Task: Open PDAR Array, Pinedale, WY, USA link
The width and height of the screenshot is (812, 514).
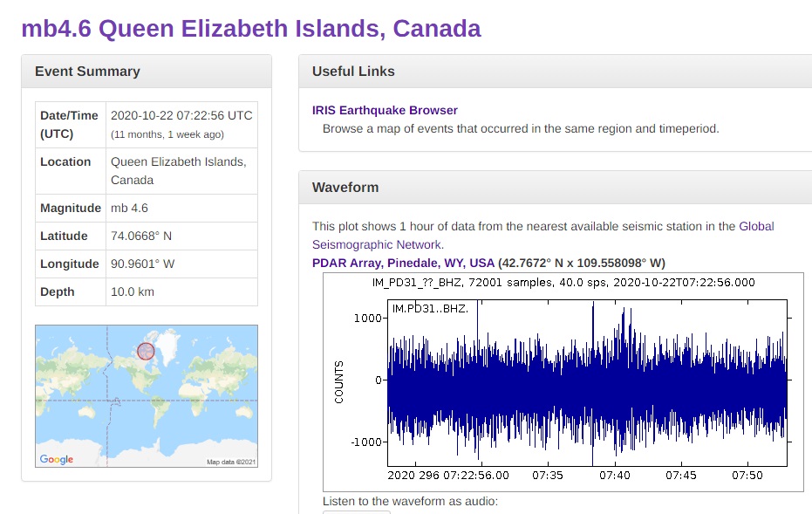Action: tap(404, 264)
